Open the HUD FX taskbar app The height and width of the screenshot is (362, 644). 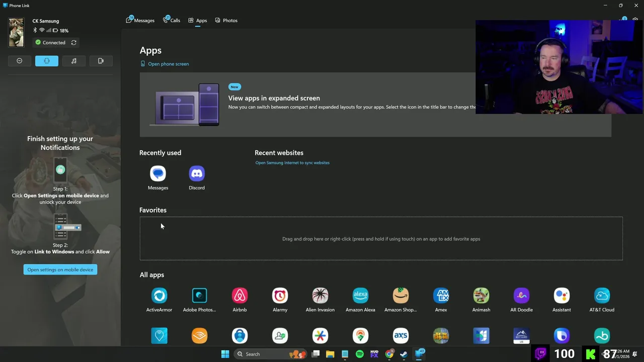click(374, 354)
